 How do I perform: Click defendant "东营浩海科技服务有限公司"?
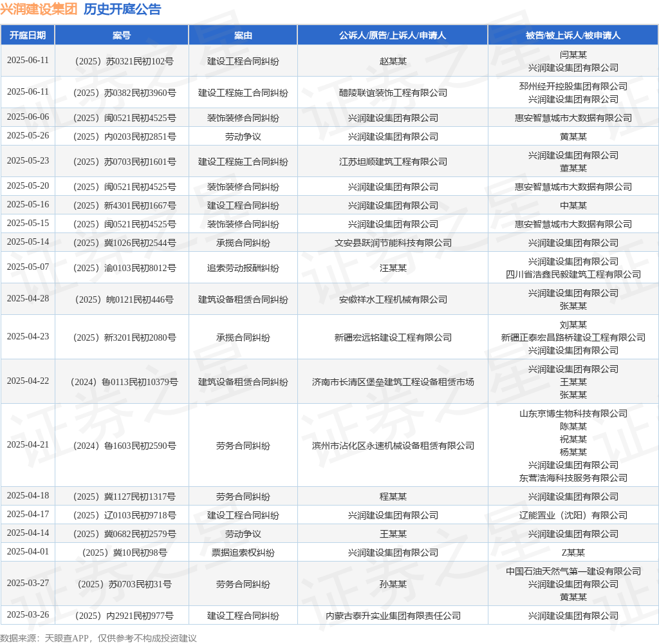click(573, 478)
